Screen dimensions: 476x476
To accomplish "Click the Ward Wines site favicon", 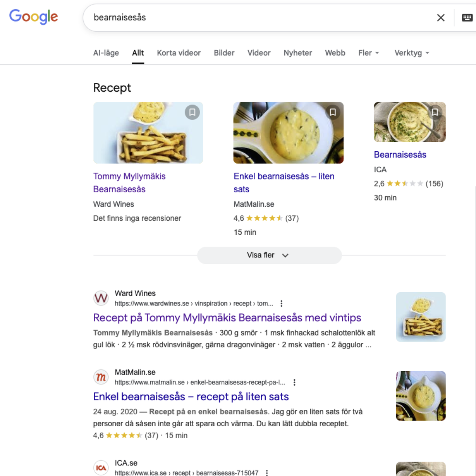I will coord(101,298).
